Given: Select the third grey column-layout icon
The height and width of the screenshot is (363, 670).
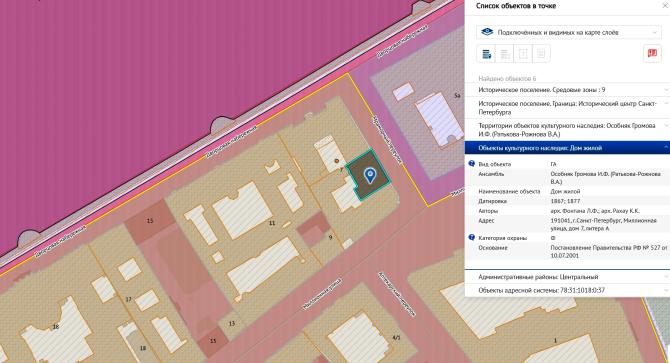Looking at the screenshot, I should click(x=523, y=54).
